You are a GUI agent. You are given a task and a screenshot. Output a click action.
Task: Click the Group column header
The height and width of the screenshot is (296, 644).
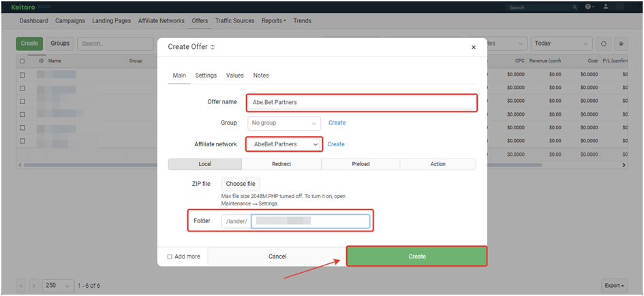[136, 61]
